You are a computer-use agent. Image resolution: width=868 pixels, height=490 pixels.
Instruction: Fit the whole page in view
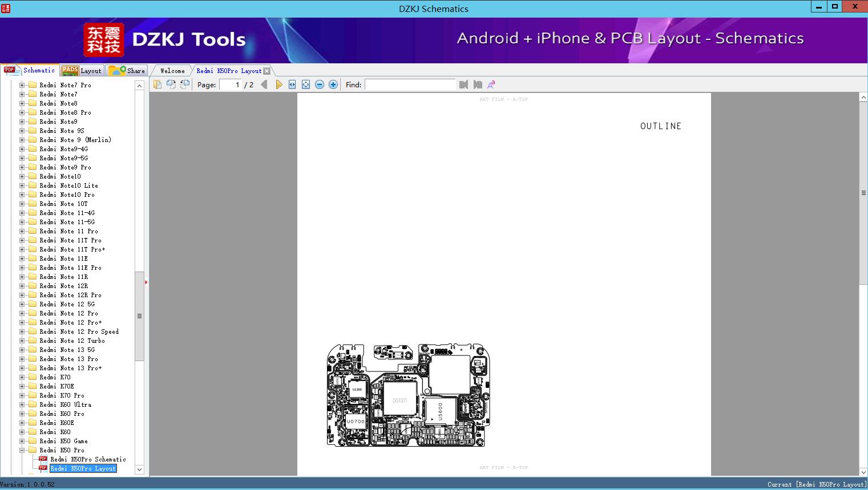coord(306,84)
